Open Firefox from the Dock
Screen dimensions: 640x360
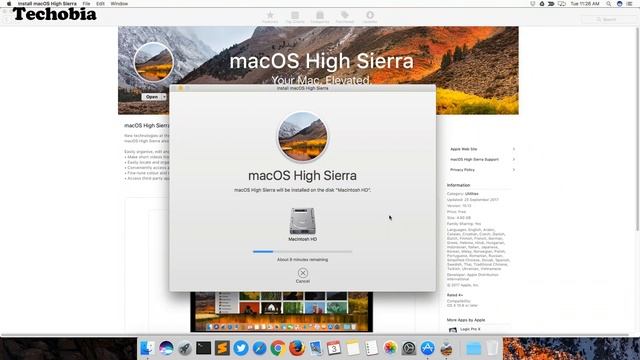click(297, 348)
